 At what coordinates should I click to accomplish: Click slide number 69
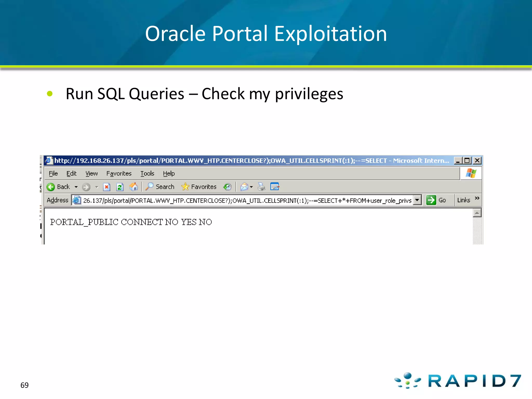click(x=24, y=385)
